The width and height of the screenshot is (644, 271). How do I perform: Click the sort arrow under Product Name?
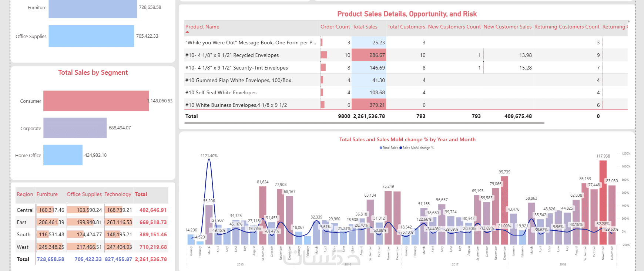coord(187,32)
